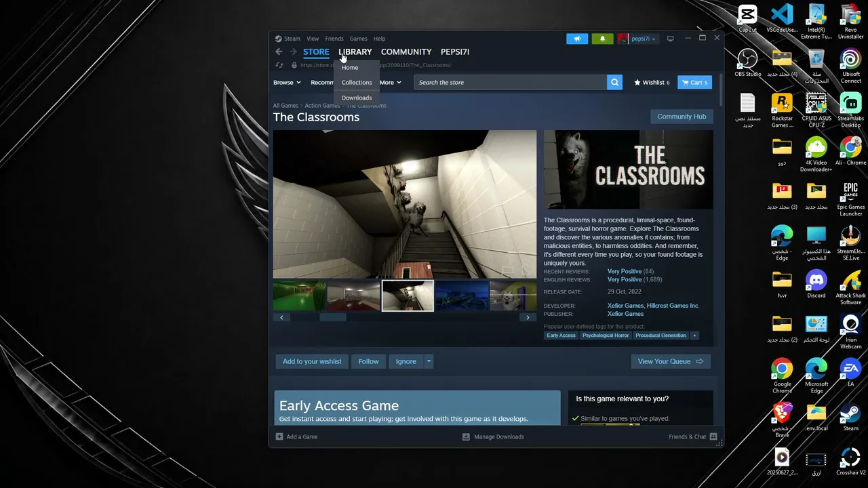868x488 pixels.
Task: Select the Crosshair V2 desktop icon
Action: pos(850,461)
